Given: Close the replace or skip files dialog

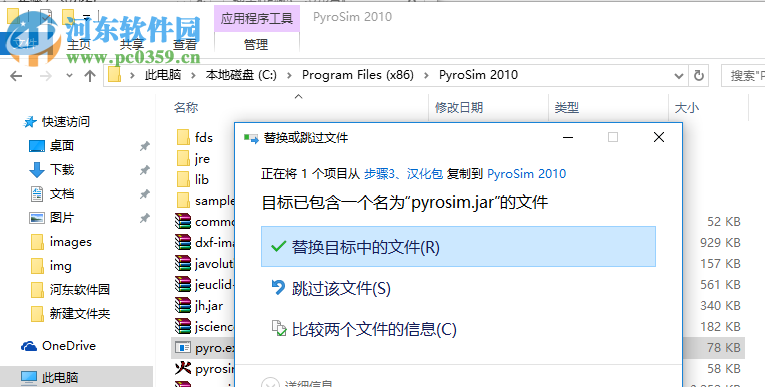Looking at the screenshot, I should click(659, 138).
